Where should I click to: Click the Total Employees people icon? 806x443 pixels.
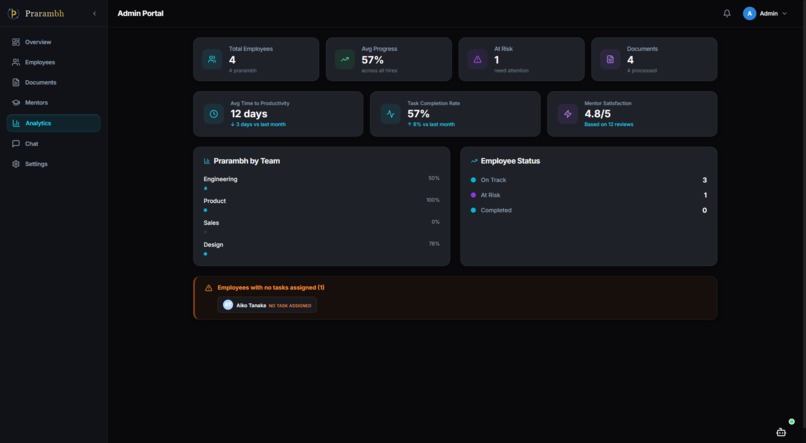coord(212,59)
